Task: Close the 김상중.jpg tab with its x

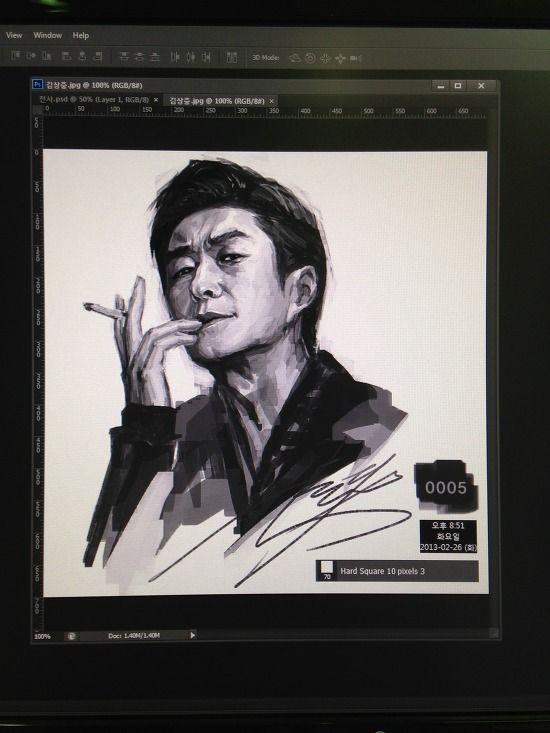Action: click(x=271, y=101)
